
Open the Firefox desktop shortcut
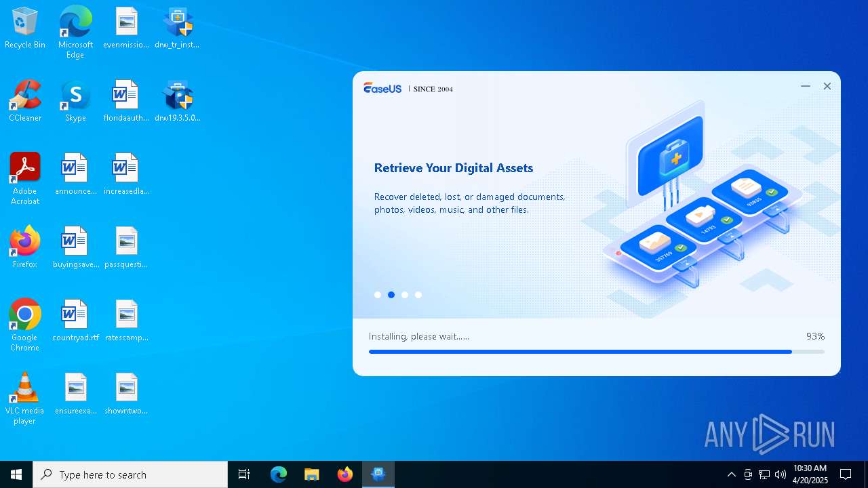25,248
